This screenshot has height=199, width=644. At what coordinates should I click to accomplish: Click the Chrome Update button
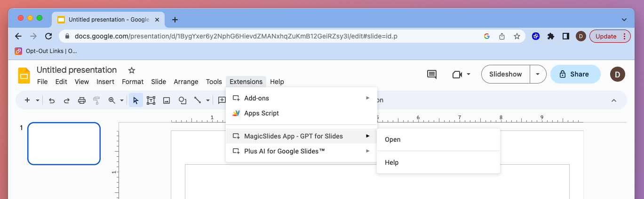(610, 36)
